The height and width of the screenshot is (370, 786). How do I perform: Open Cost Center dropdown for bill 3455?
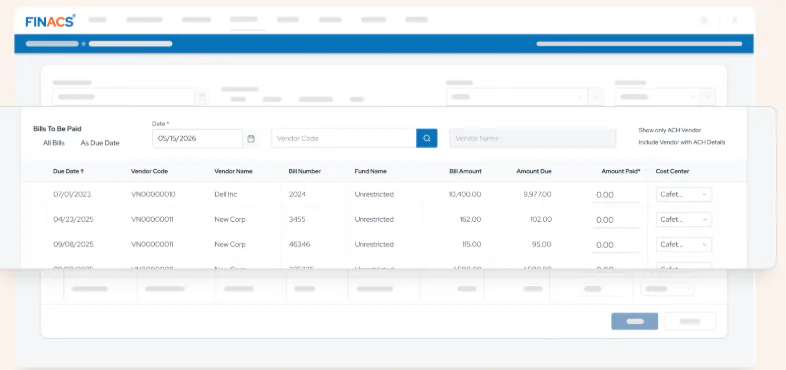(684, 220)
